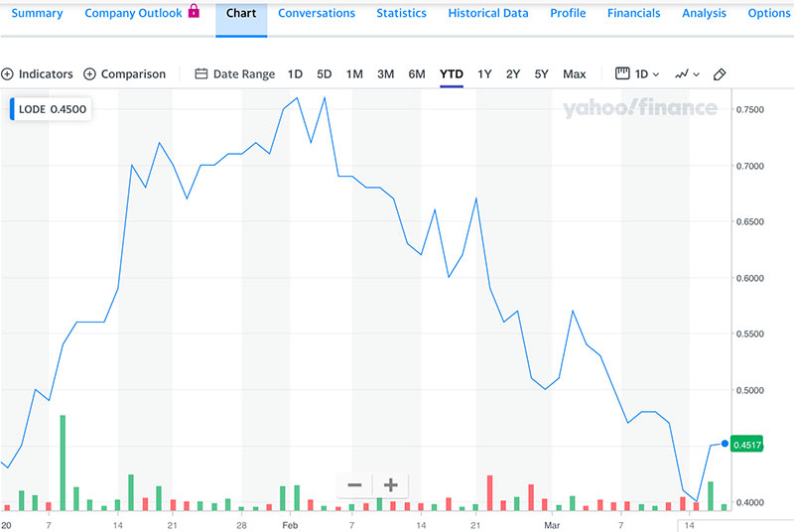Choose the Max time range
The width and height of the screenshot is (794, 532).
[574, 74]
